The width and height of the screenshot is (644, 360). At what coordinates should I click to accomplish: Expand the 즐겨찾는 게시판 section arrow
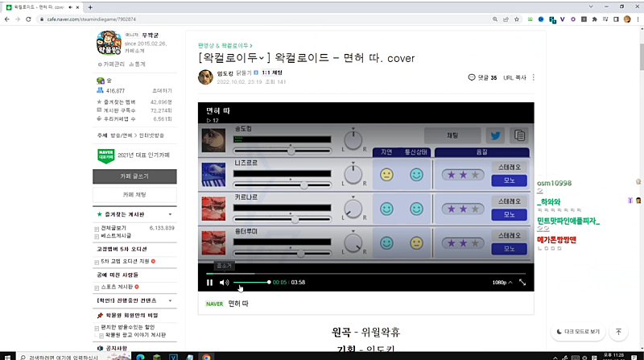tap(170, 214)
